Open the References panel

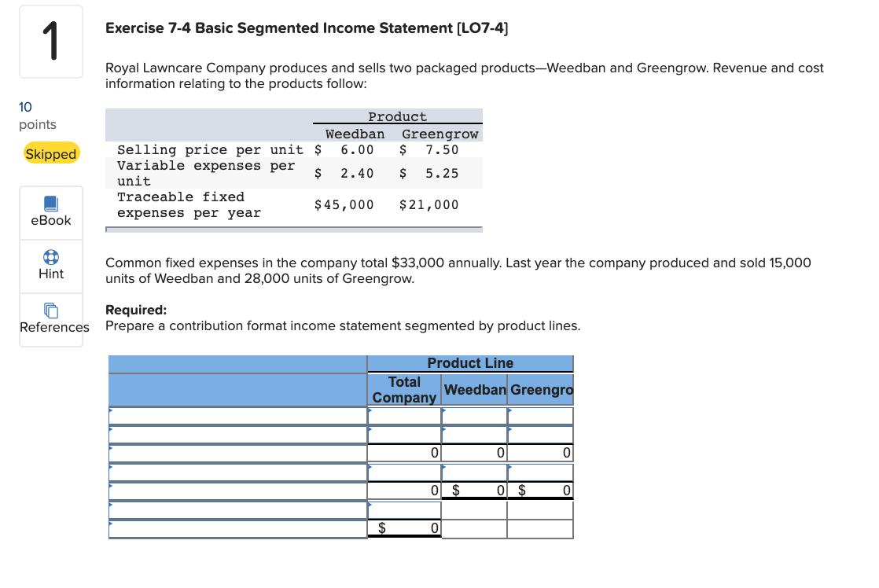(x=50, y=316)
